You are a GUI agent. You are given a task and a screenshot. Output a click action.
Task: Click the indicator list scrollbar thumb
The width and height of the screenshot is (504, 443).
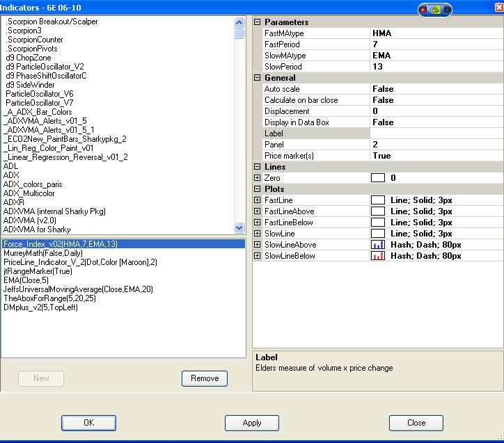(x=239, y=33)
